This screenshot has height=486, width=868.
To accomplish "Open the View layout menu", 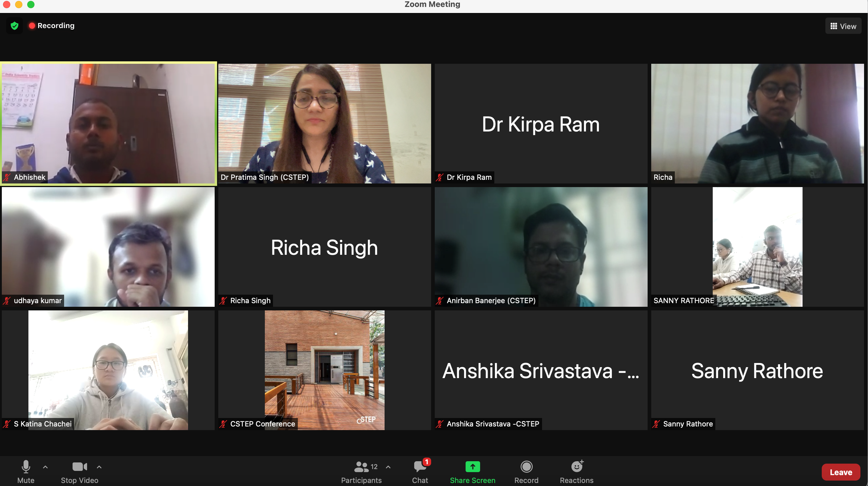I will coord(843,26).
